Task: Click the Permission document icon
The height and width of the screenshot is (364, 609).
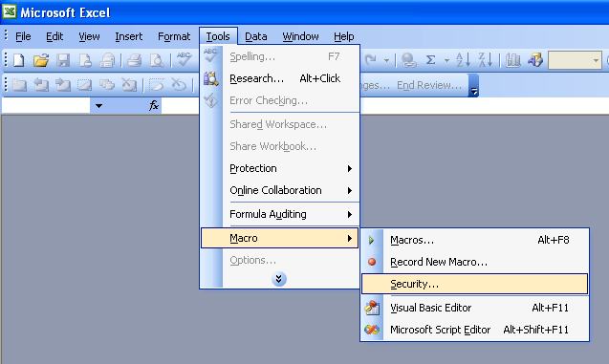Action: 85,60
